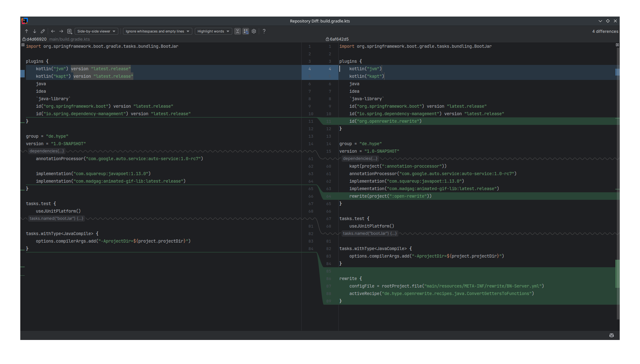
Task: Click the pencil jump-to-source icon
Action: click(x=43, y=31)
